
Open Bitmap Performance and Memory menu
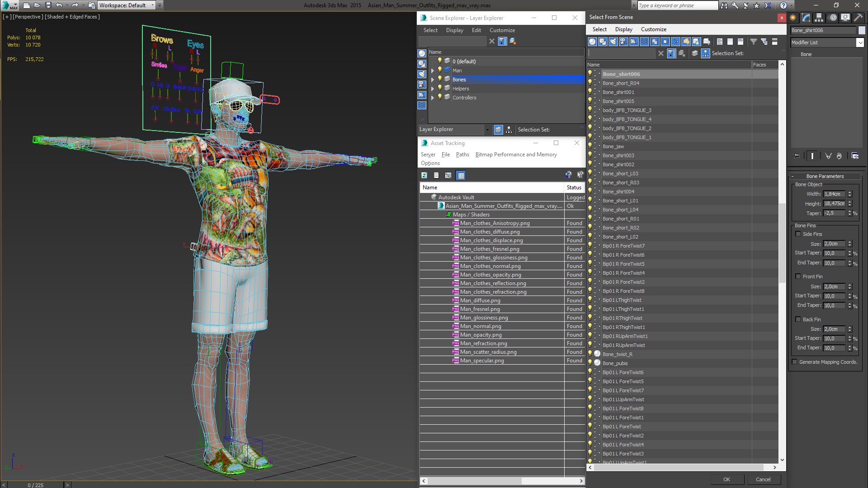coord(516,155)
